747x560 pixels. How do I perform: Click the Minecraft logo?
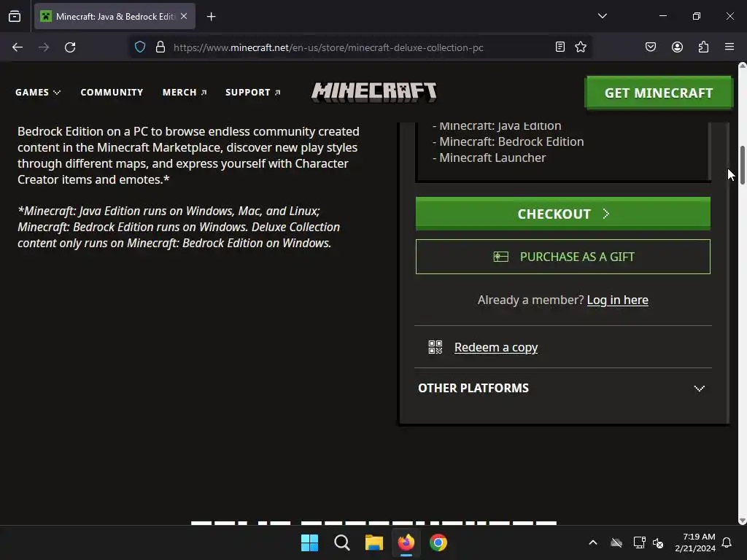374,92
